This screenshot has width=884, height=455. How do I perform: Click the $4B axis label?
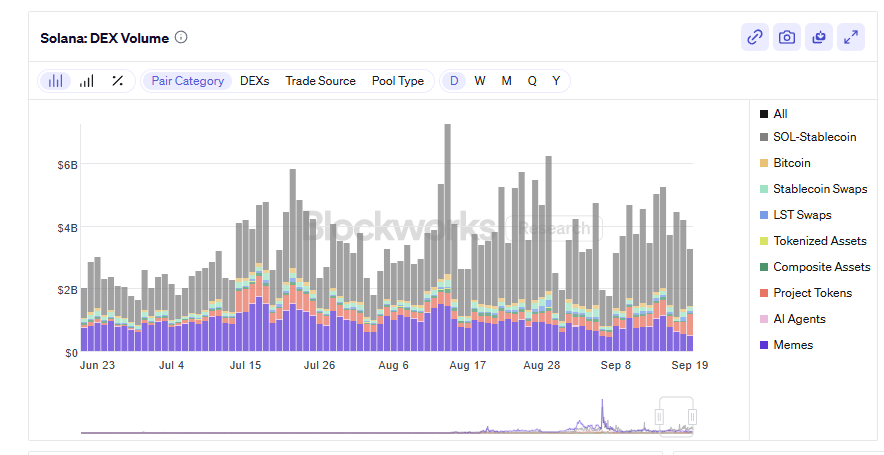coord(66,228)
